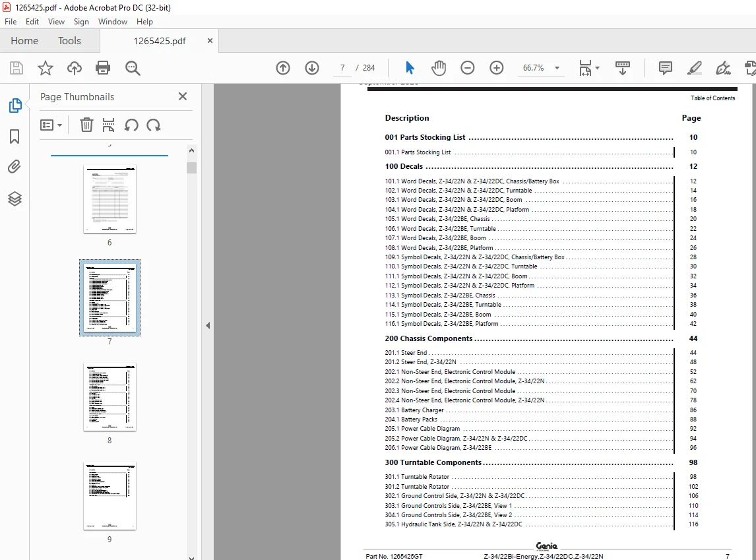Open the Edit menu
The height and width of the screenshot is (560, 756).
coord(32,22)
